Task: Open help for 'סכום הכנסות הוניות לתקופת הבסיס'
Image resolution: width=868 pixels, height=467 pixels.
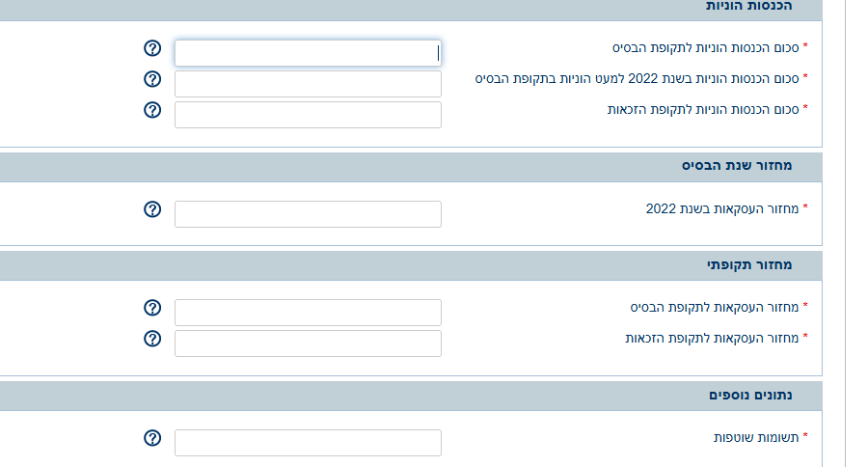Action: 151,47
